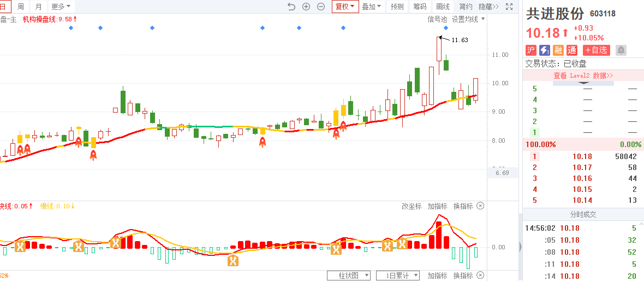644x281 pixels.
Task: Switch to 周 weekly period
Action: click(x=21, y=7)
